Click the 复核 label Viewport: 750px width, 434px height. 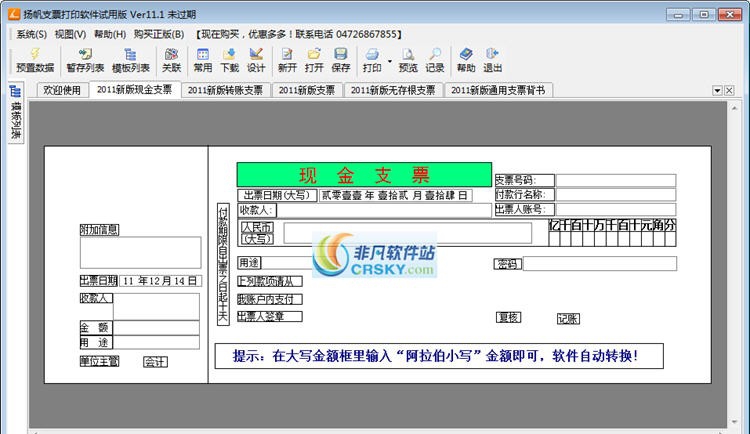point(508,317)
